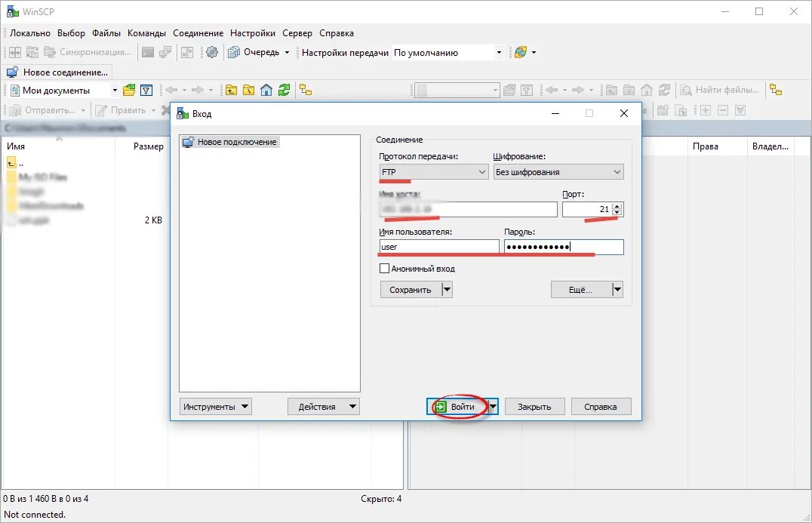The height and width of the screenshot is (523, 812).
Task: Open the 'Сервер' menu
Action: click(x=297, y=33)
